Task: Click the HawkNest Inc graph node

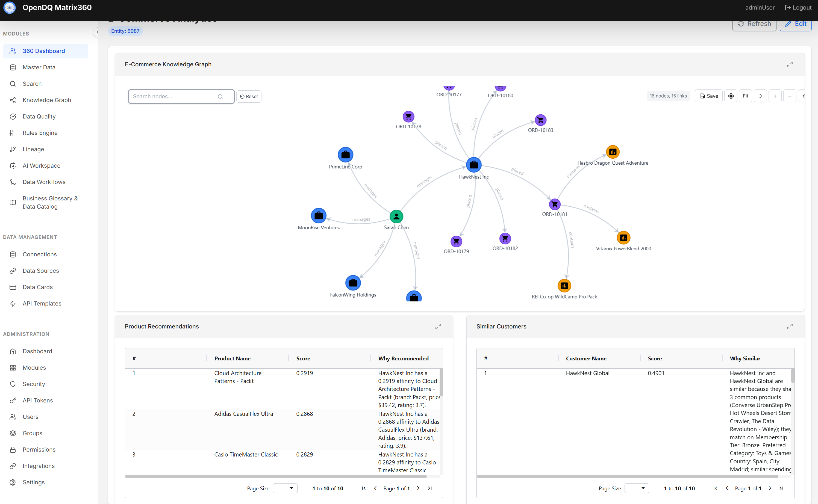Action: [473, 165]
